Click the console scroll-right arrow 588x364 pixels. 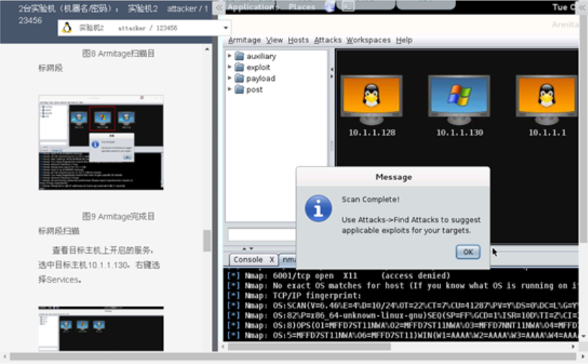573,347
